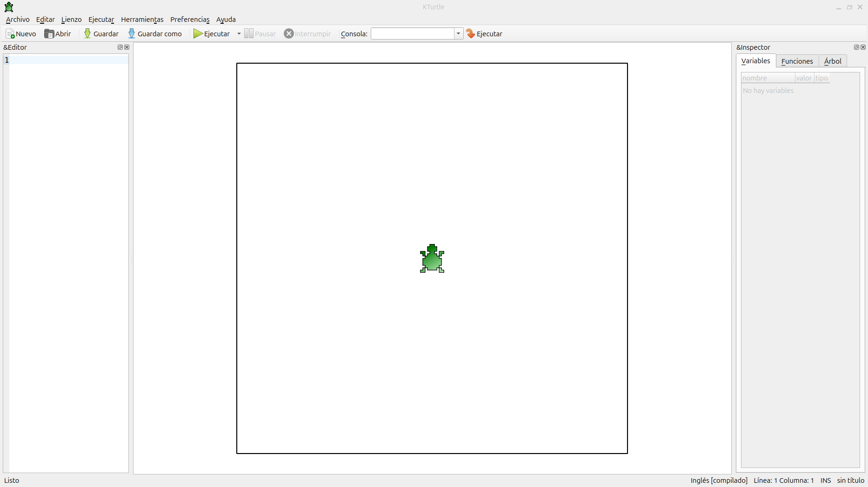
Task: Expand the Ejecutar speed dropdown arrow
Action: [x=239, y=34]
